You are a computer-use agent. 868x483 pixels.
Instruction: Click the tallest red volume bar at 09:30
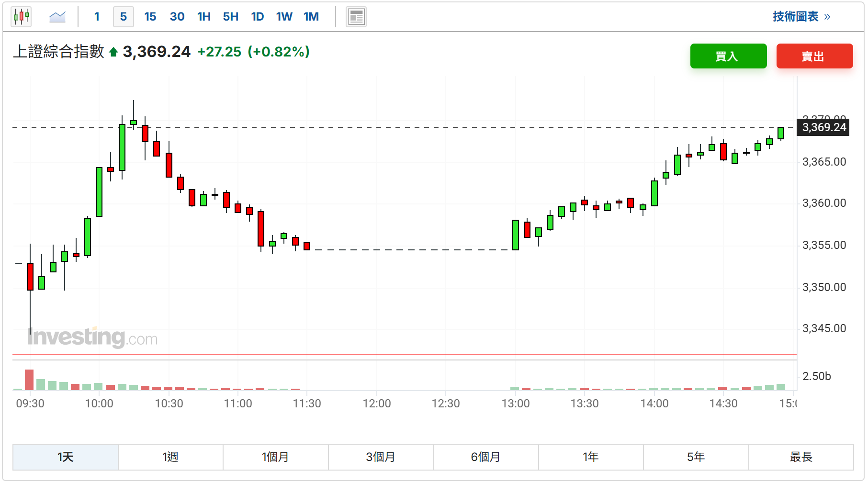pos(29,380)
